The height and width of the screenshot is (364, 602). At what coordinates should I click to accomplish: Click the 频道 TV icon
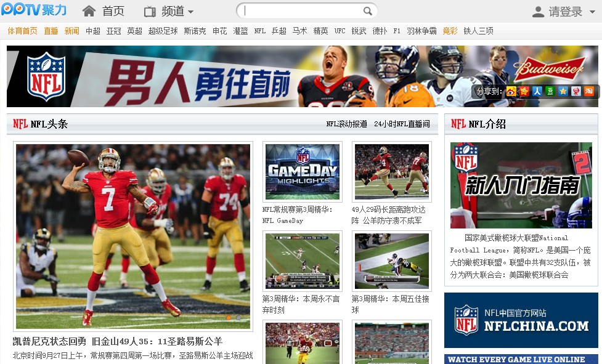tap(150, 12)
